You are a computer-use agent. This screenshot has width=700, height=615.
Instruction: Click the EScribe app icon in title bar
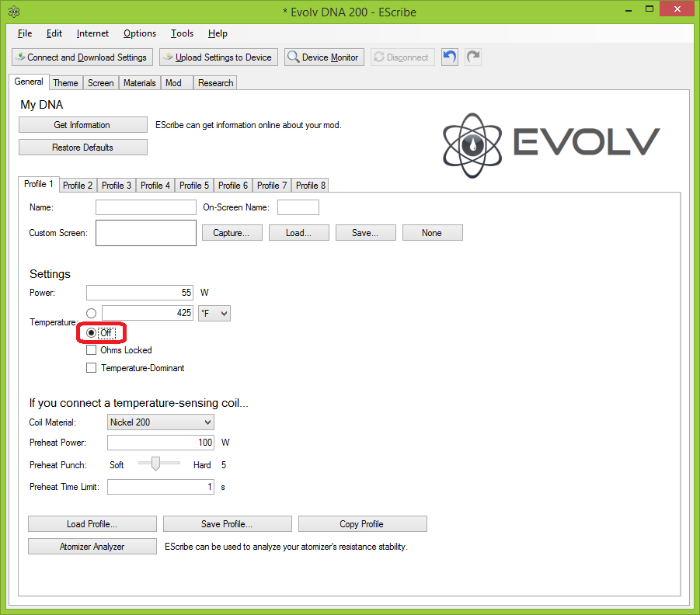13,12
